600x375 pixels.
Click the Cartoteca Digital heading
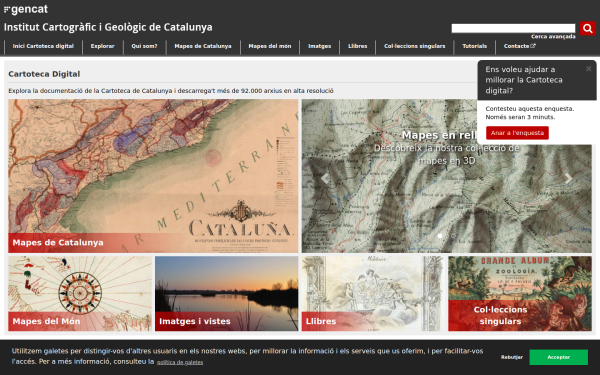pyautogui.click(x=44, y=74)
